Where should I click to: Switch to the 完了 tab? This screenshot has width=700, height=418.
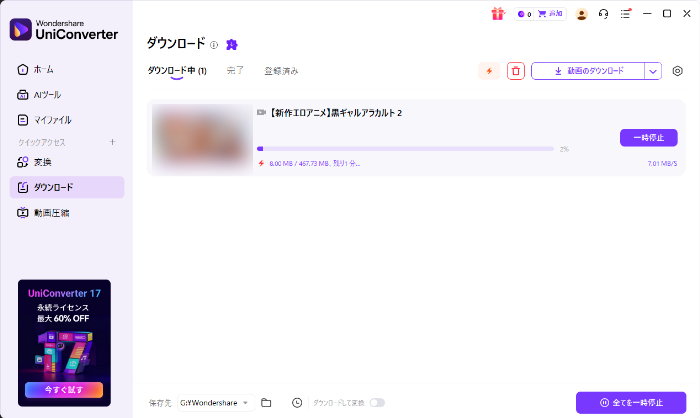[235, 71]
